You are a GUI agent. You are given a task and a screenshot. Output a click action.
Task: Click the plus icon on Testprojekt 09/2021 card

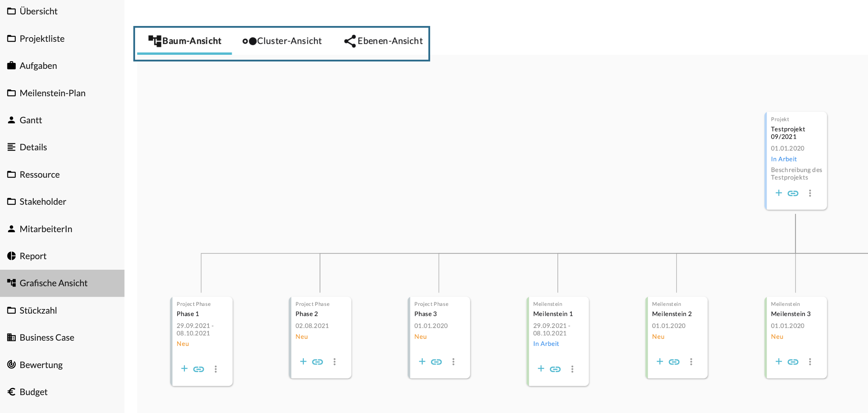(x=779, y=193)
